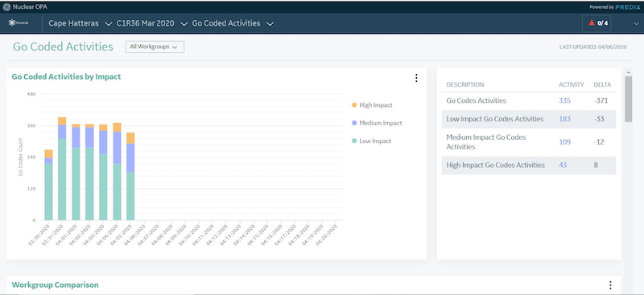This screenshot has width=644, height=295.
Task: Click the 03/31/2020 stacked bar
Action: pos(62,169)
